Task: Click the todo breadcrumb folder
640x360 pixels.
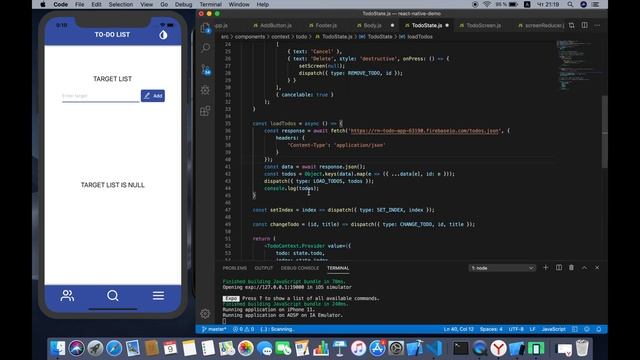Action: (x=301, y=37)
